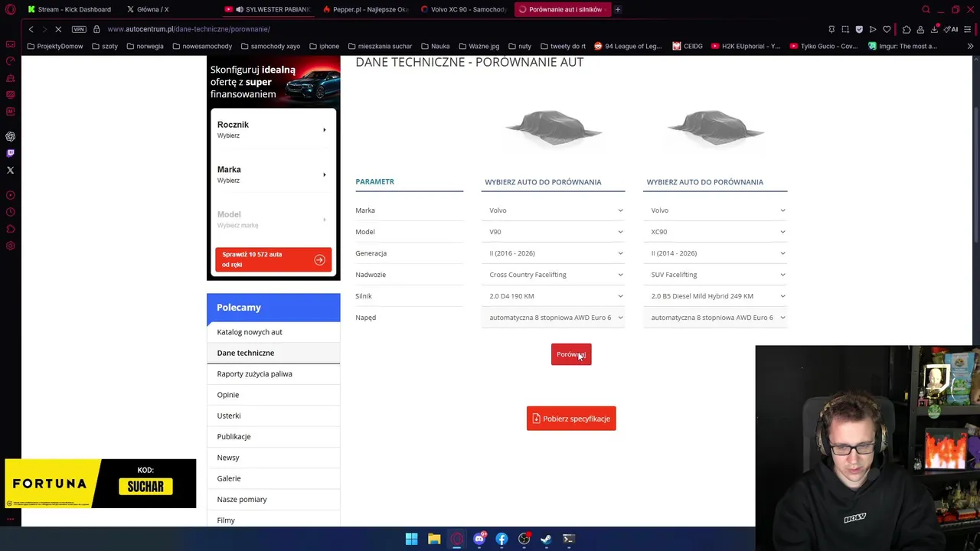Open ProjektyDomow bookmarks folder

[x=54, y=46]
